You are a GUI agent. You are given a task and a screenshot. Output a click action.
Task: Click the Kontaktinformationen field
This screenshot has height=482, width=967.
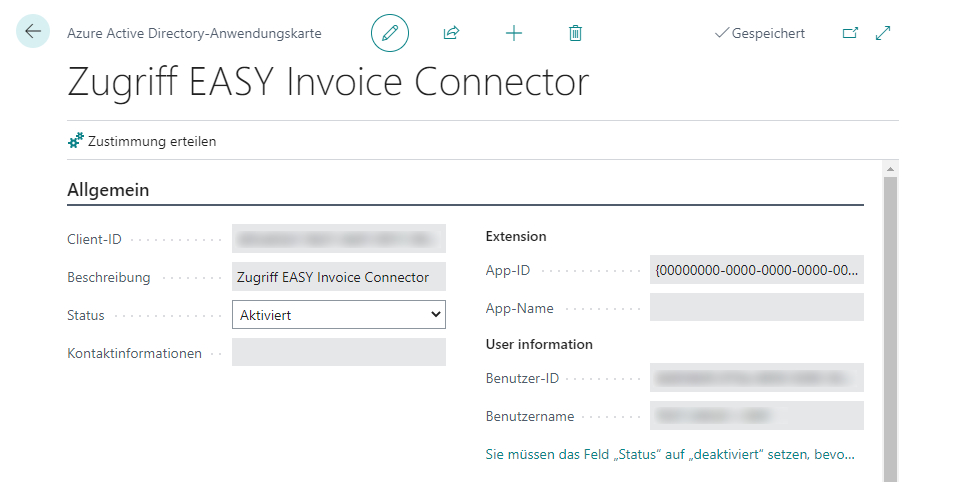339,353
